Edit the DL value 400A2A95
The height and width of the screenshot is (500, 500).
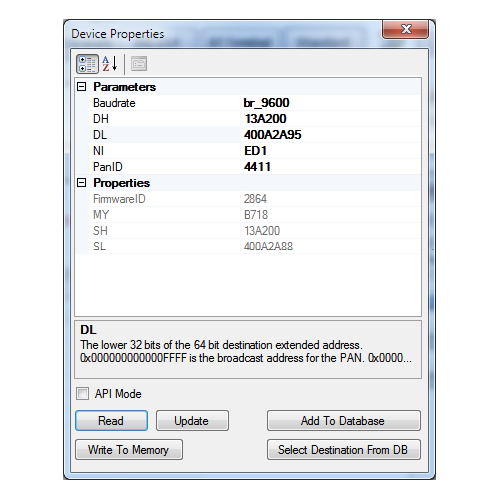click(330, 135)
